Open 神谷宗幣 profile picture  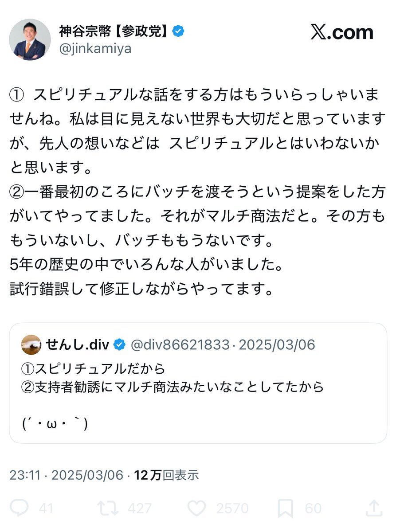coord(30,39)
